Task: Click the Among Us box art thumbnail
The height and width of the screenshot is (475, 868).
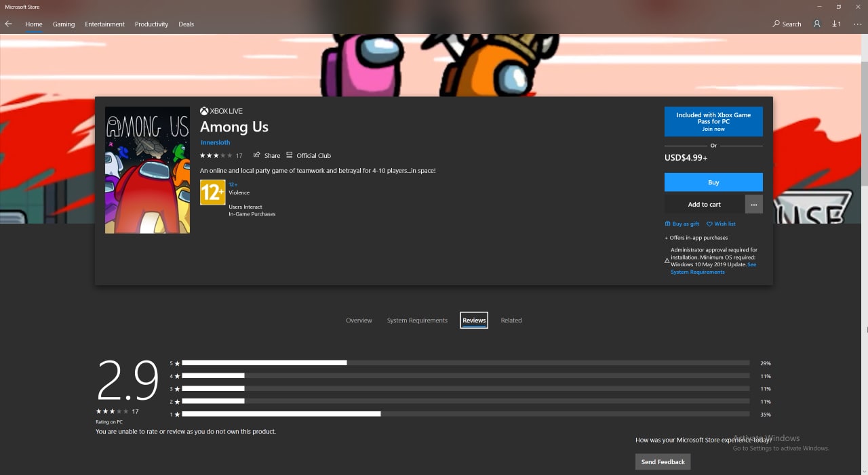Action: 147,170
